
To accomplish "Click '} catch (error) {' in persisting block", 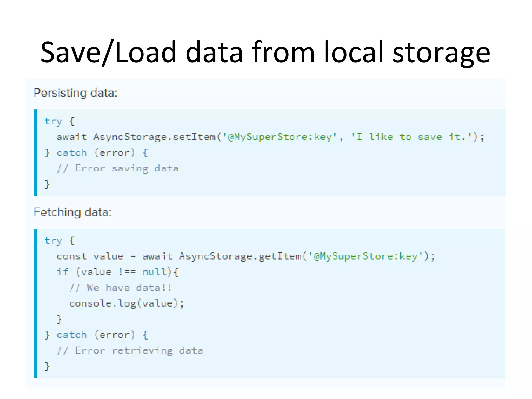I will 97,152.
